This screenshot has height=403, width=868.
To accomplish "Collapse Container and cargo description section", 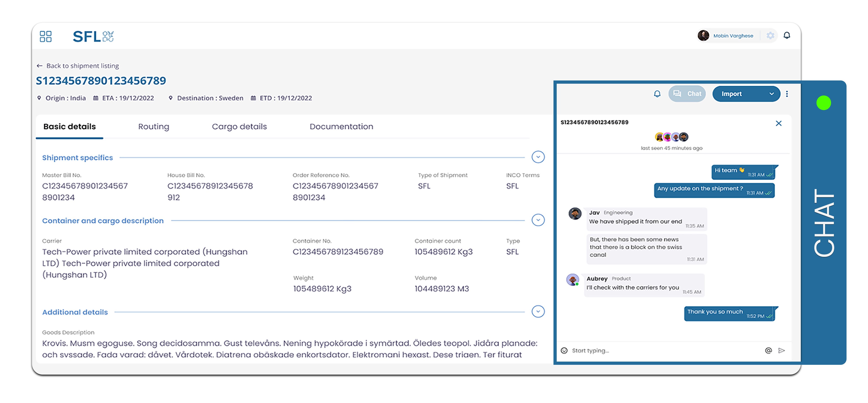I will click(x=538, y=220).
